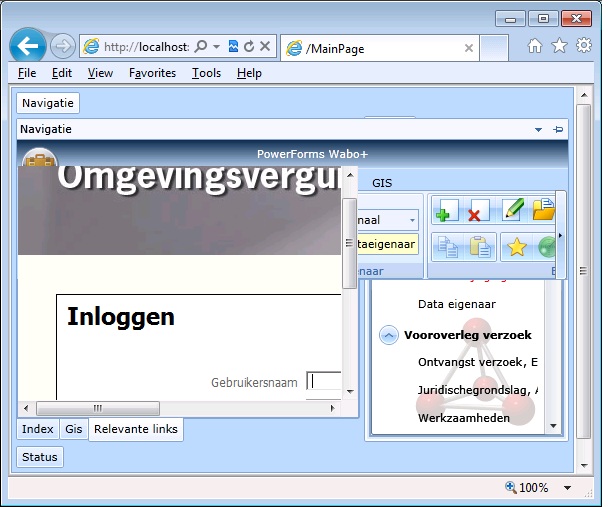This screenshot has height=507, width=614.
Task: Switch to the Gis tab
Action: pyautogui.click(x=74, y=429)
